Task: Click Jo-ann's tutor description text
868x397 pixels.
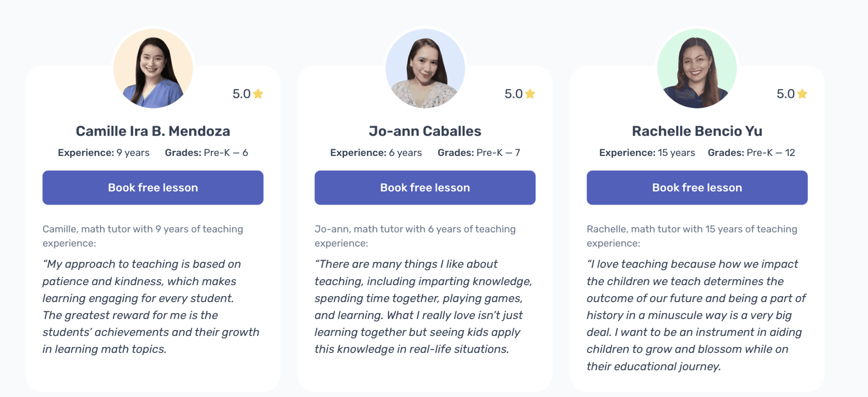Action: click(x=415, y=236)
